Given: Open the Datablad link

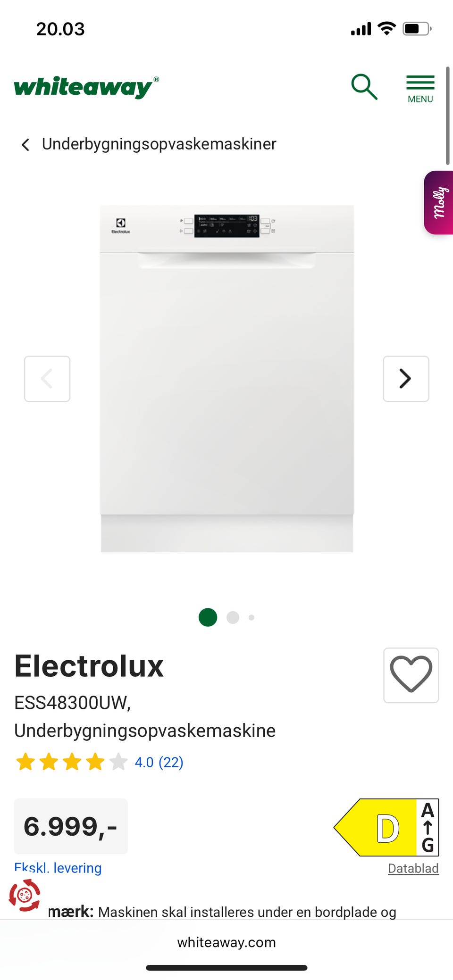Looking at the screenshot, I should [413, 868].
